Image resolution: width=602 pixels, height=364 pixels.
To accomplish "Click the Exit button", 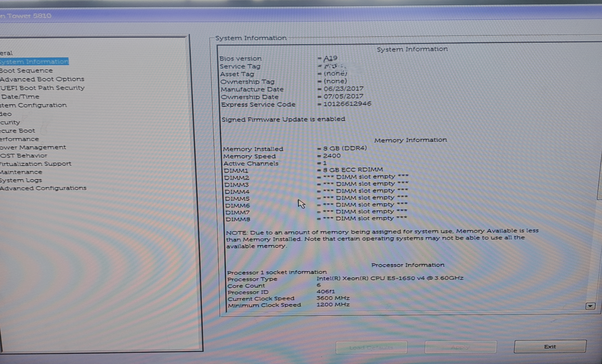I will [x=550, y=346].
